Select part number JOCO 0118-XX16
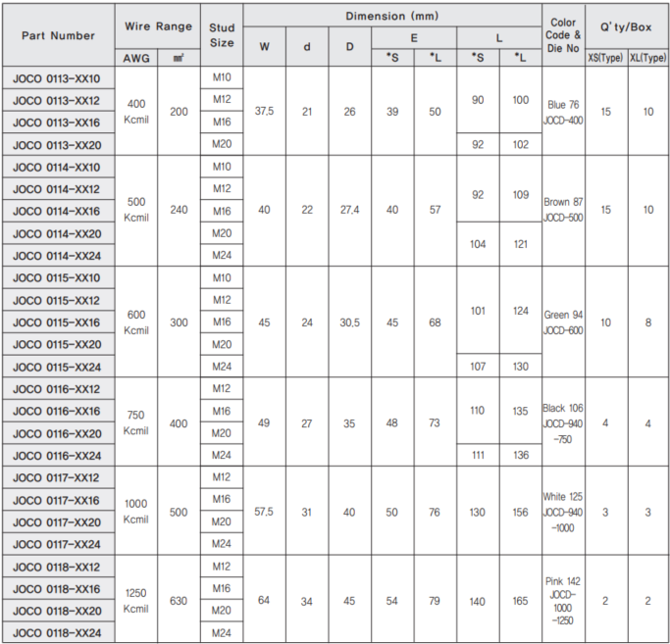 click(x=59, y=589)
